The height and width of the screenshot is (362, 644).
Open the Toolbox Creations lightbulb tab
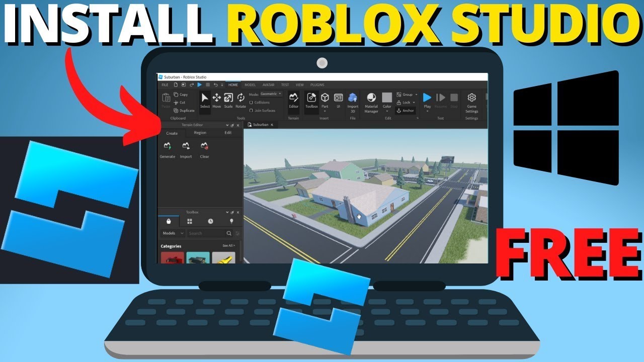tap(231, 221)
